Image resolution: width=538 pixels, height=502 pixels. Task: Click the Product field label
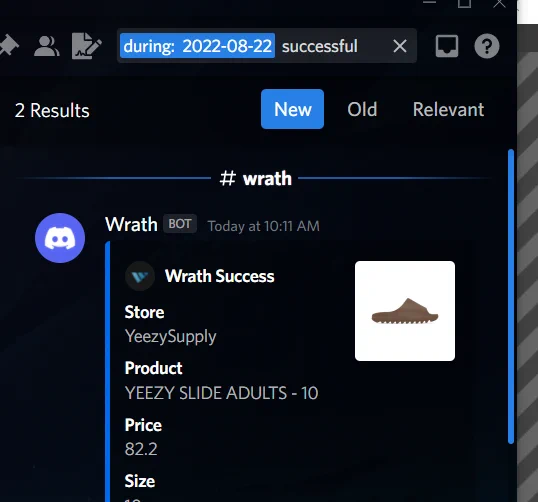point(153,368)
